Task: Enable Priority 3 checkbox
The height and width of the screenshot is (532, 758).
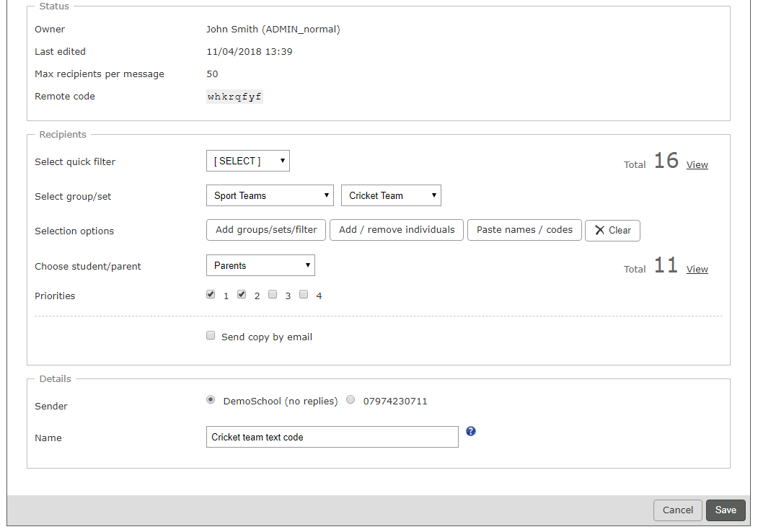Action: click(x=273, y=294)
